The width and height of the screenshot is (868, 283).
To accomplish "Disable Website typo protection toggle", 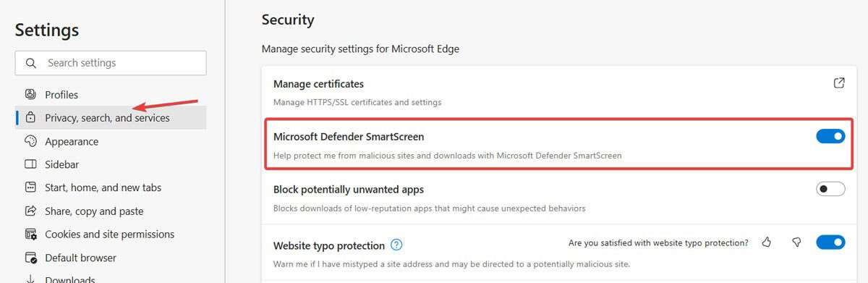I will 830,242.
